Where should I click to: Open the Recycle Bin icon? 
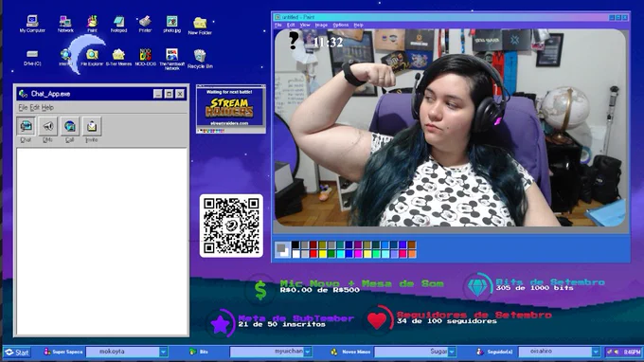(x=200, y=59)
